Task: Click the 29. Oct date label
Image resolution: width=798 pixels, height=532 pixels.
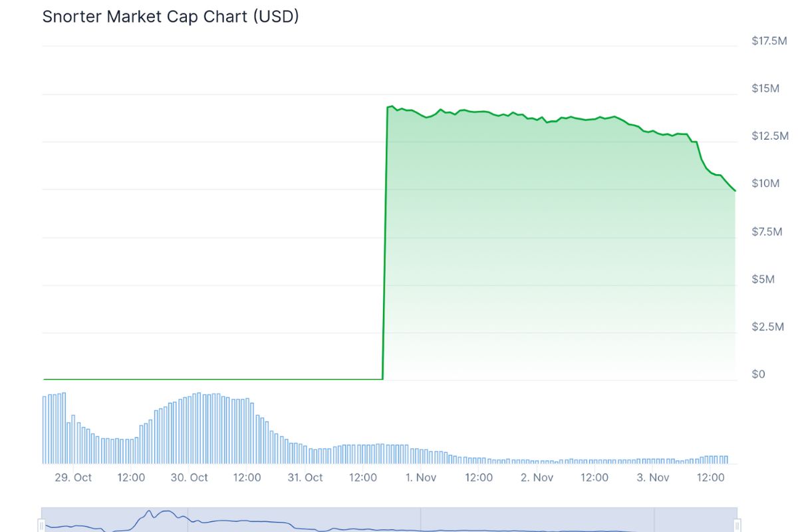Action: pos(73,477)
